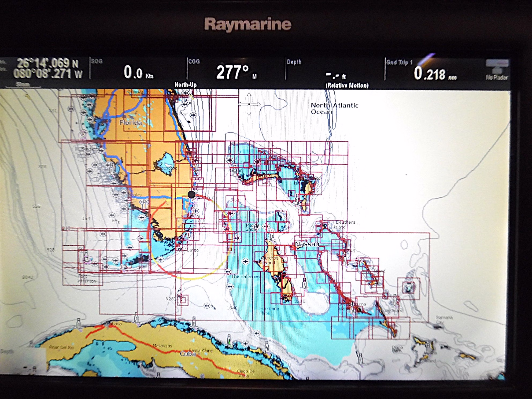
Task: Select small boxed marker labeled 3281 north of Cuba
Action: pos(183,300)
